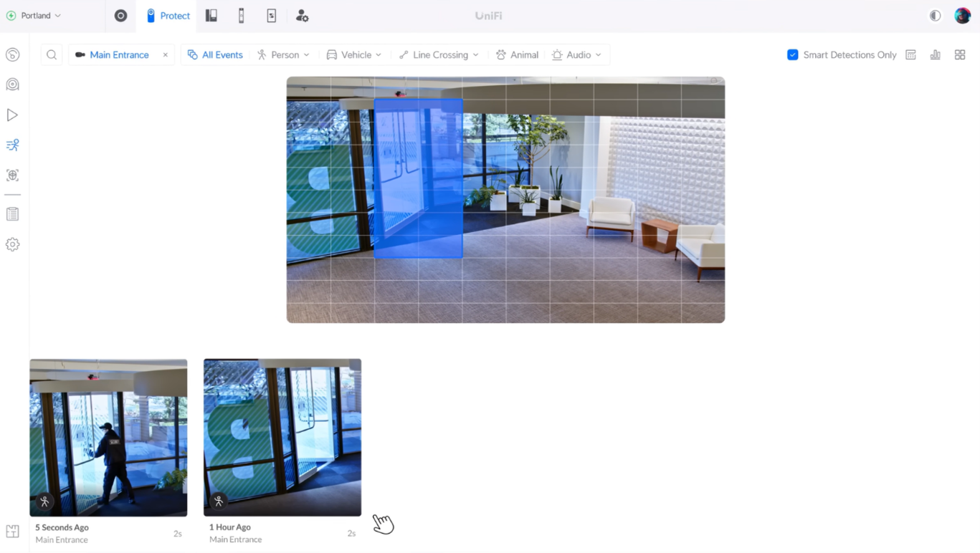Open the system log list icon
980x553 pixels.
[x=12, y=214]
